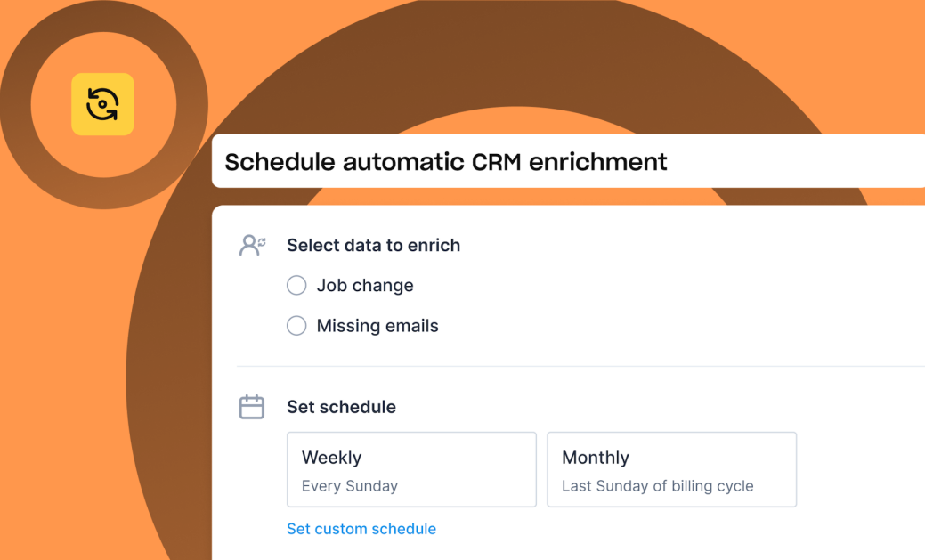Click the "Job change" option label
Screen dimensions: 925x560
pyautogui.click(x=365, y=286)
